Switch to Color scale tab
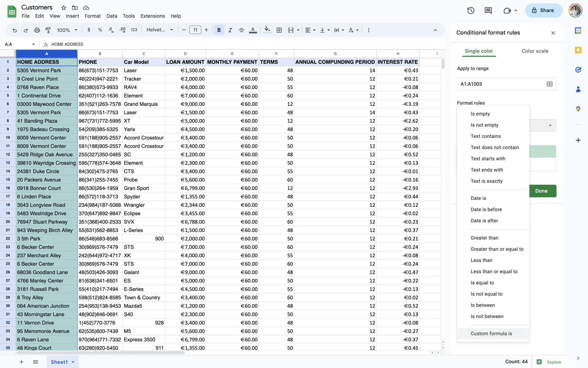Viewport: 588px width, 368px height. pos(535,51)
